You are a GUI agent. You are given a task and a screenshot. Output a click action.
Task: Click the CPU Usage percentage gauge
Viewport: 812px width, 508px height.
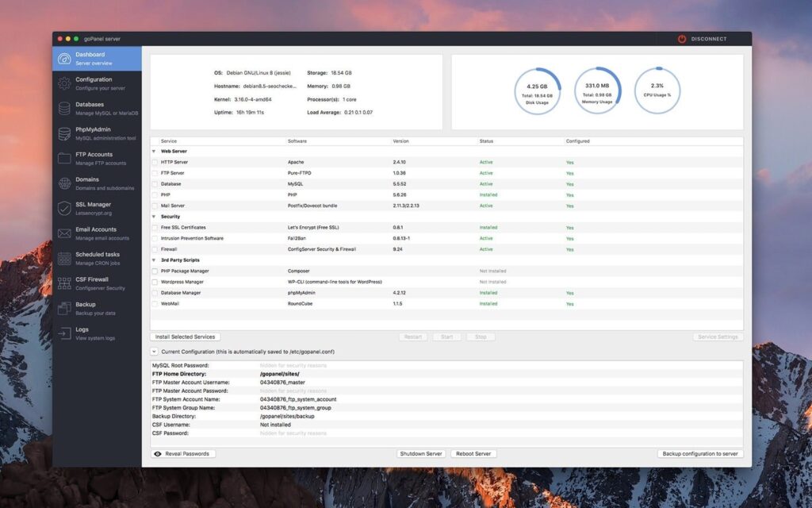(x=657, y=88)
